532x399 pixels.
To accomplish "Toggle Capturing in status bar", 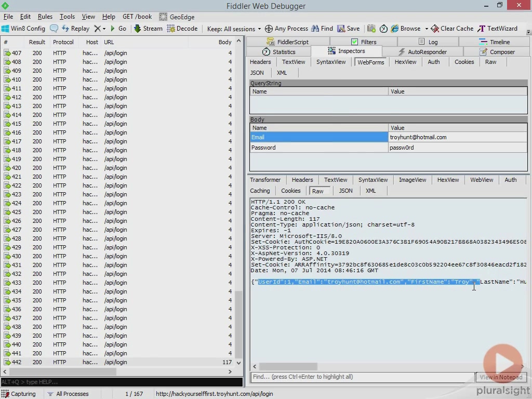I will point(19,394).
